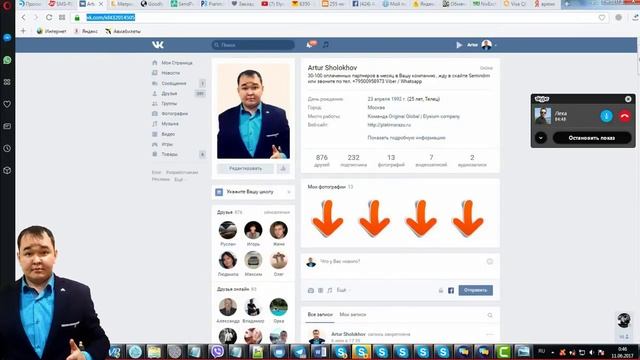Open the 13 фотографий counter
The image size is (640, 360).
(x=391, y=160)
